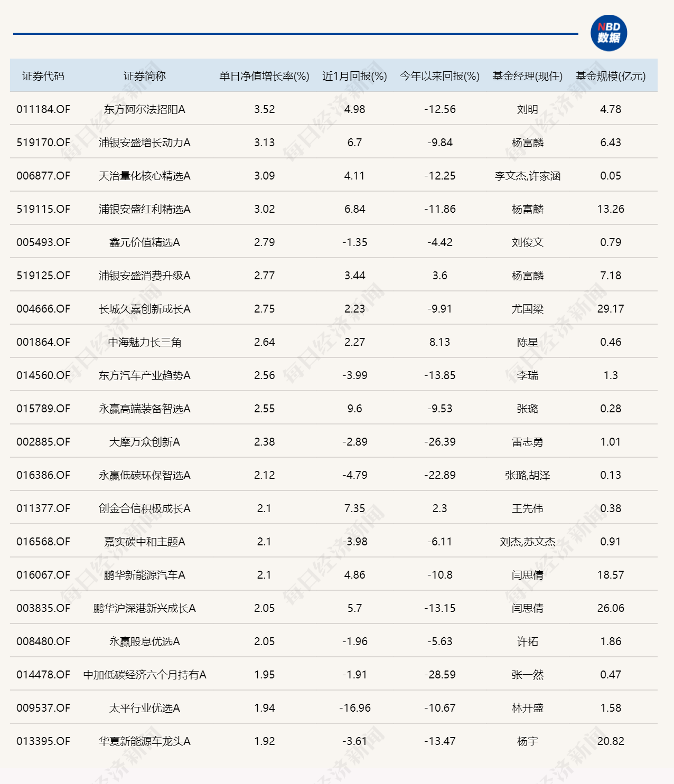The width and height of the screenshot is (674, 784).
Task: Click the 今年以来回报(%) column header
Action: 439,76
